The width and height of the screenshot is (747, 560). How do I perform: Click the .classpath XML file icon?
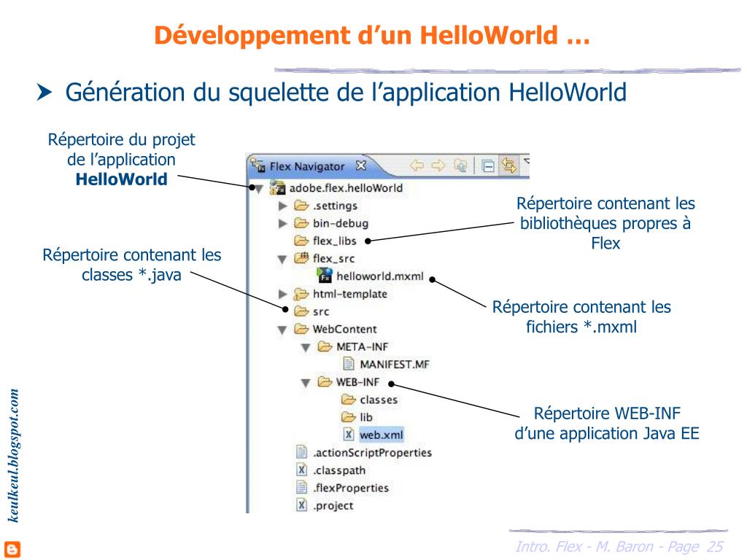coord(301,470)
